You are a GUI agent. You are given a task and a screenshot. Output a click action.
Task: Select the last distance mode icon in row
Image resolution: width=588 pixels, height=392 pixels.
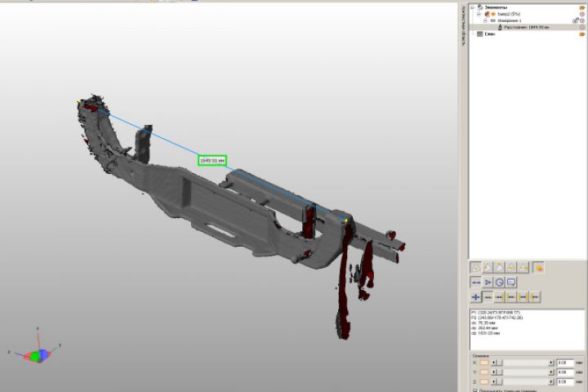tap(534, 297)
